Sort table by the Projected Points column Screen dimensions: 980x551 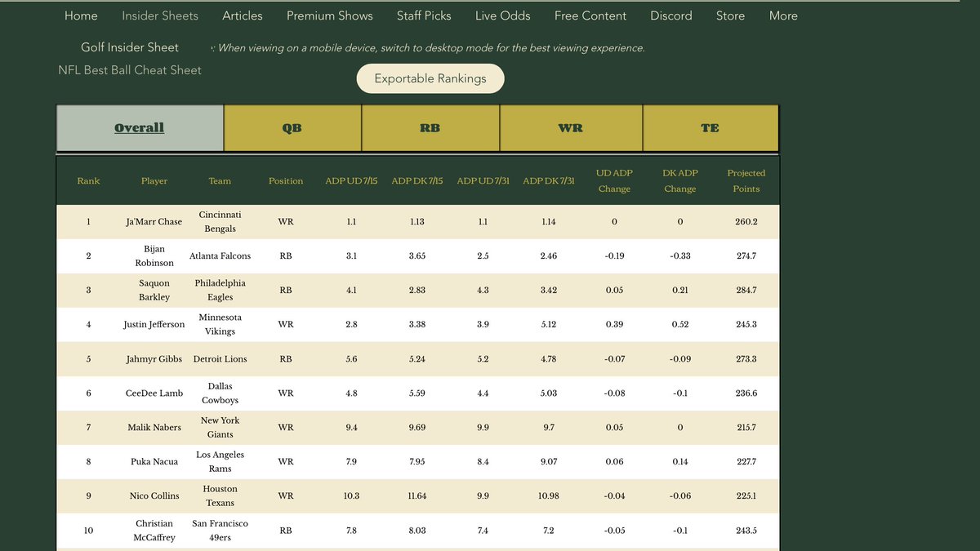point(746,180)
